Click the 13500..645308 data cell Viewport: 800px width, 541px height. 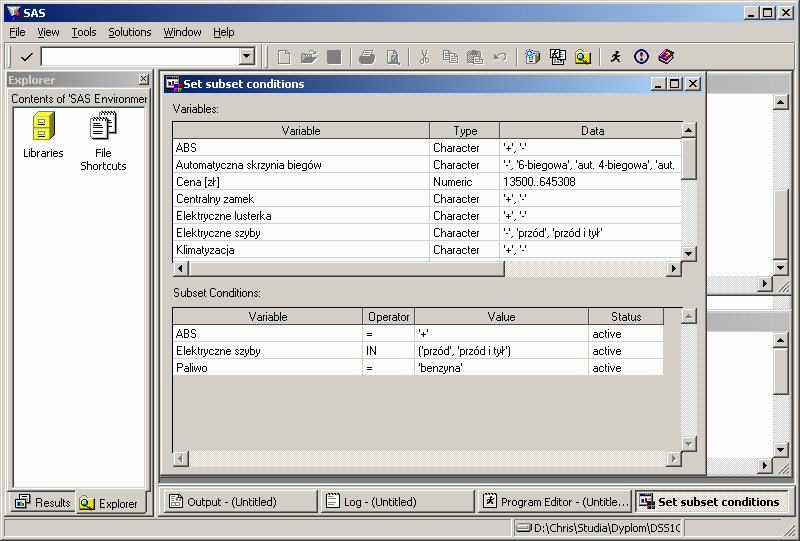click(x=591, y=182)
